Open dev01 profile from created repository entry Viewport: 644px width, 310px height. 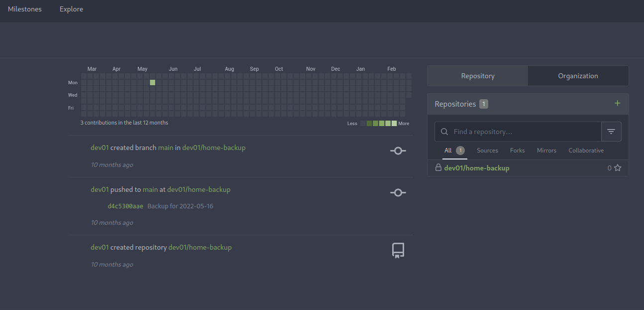100,247
